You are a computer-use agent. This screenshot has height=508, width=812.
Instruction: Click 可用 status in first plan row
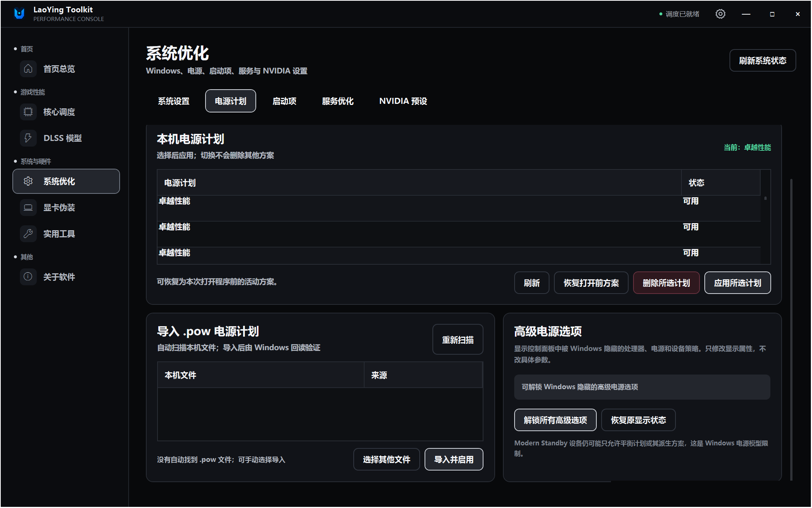coord(690,201)
